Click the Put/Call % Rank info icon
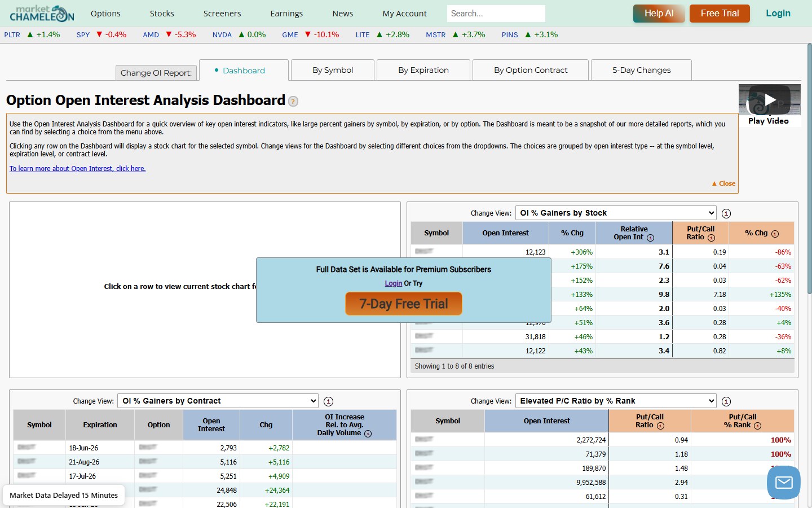 [757, 426]
